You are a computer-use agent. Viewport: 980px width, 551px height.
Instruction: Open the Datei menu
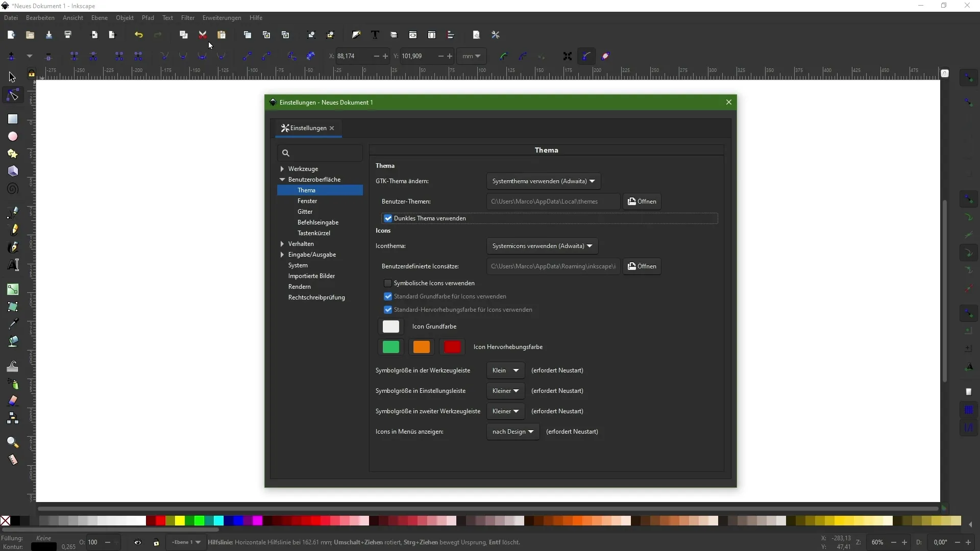point(11,18)
